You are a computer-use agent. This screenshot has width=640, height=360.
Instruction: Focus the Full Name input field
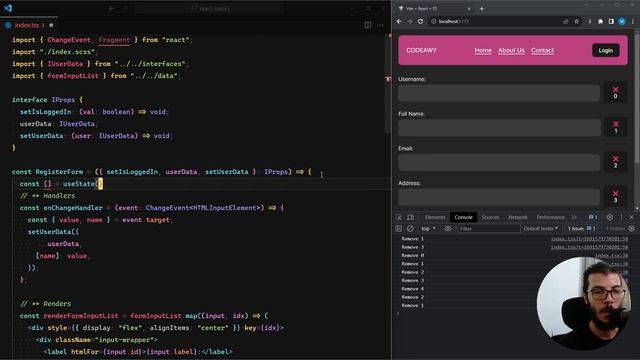[499, 128]
